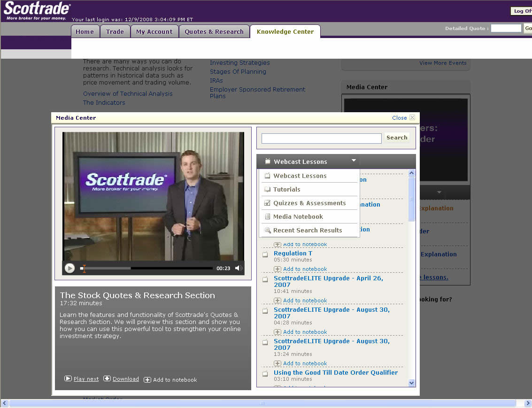The image size is (532, 408).
Task: Choose Quizzes & Assessments option
Action: [309, 203]
